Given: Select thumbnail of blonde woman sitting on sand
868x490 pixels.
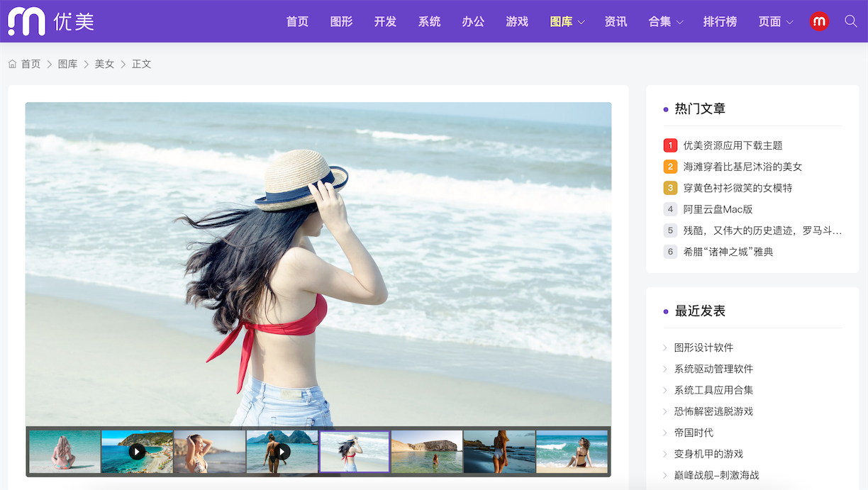Looking at the screenshot, I should 65,452.
